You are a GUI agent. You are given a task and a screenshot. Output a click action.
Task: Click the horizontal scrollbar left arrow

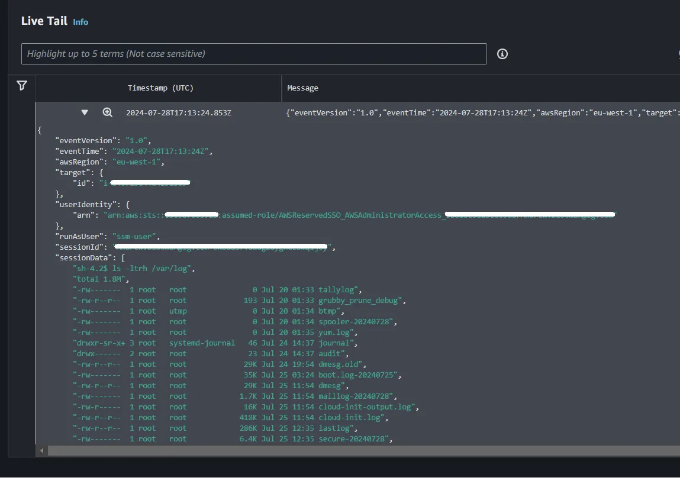click(x=42, y=451)
